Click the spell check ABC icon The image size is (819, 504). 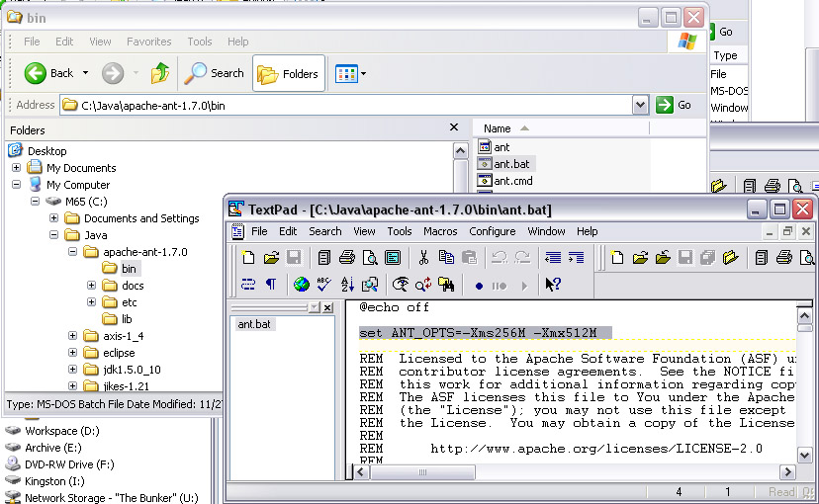pos(324,285)
